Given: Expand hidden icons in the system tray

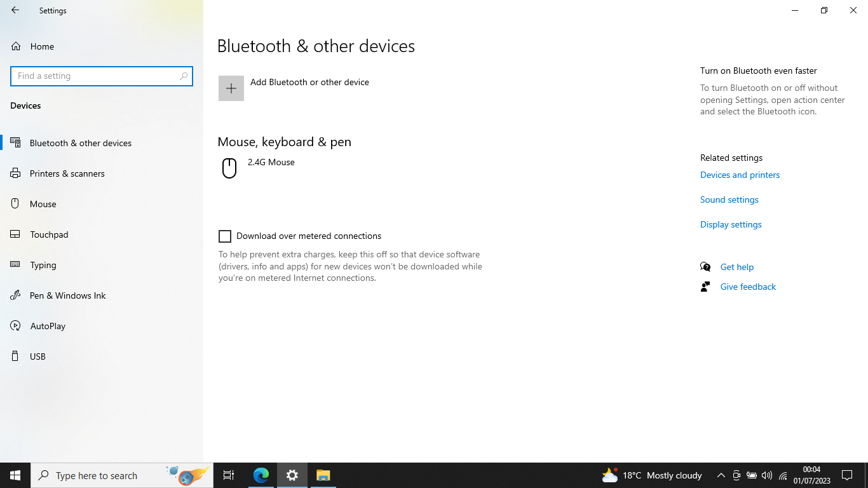Looking at the screenshot, I should (721, 475).
